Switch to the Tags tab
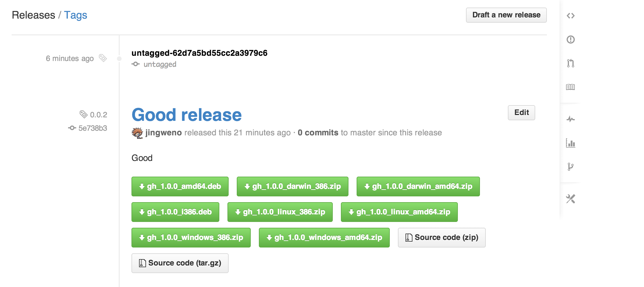Screen dimensions: 644x287 (76, 15)
